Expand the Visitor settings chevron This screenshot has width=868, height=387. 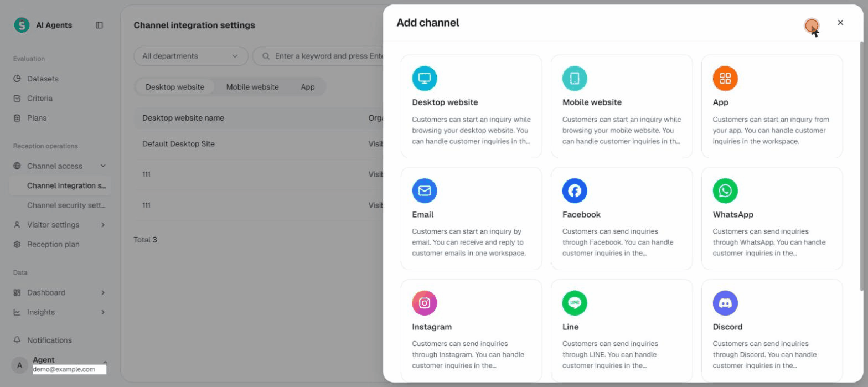103,225
